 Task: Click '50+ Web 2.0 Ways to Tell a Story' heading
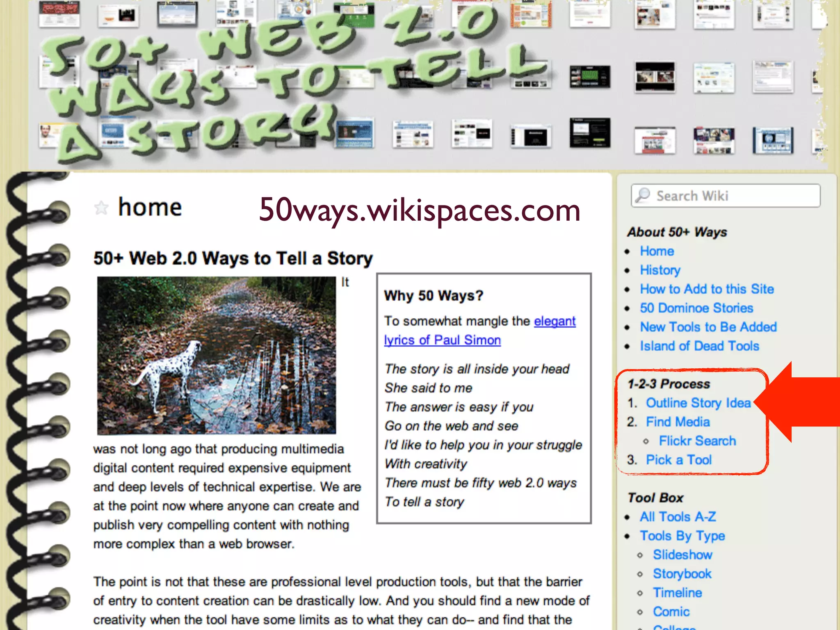click(x=233, y=258)
